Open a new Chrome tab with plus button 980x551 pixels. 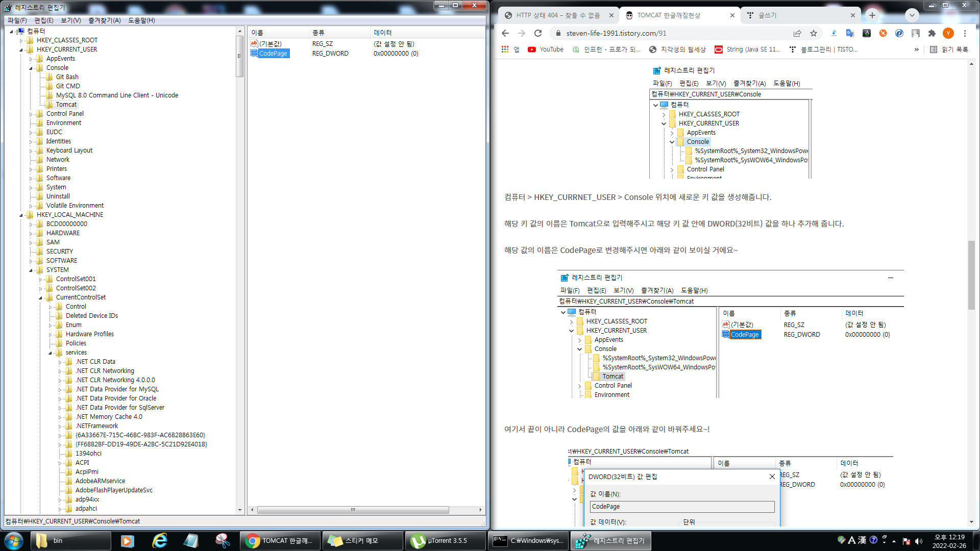872,15
